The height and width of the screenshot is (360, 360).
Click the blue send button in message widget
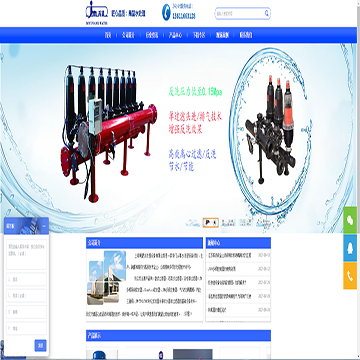[x=40, y=346]
